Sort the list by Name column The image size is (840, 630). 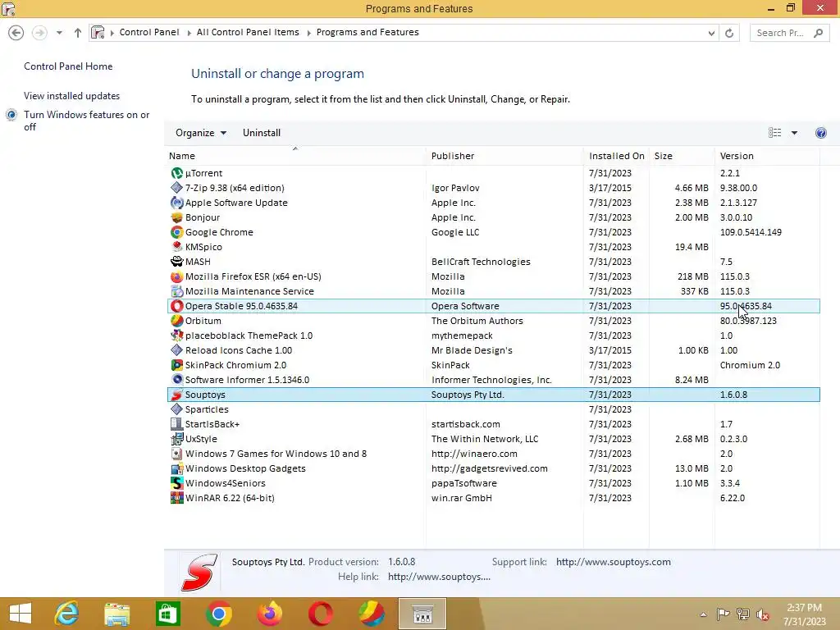[295, 156]
